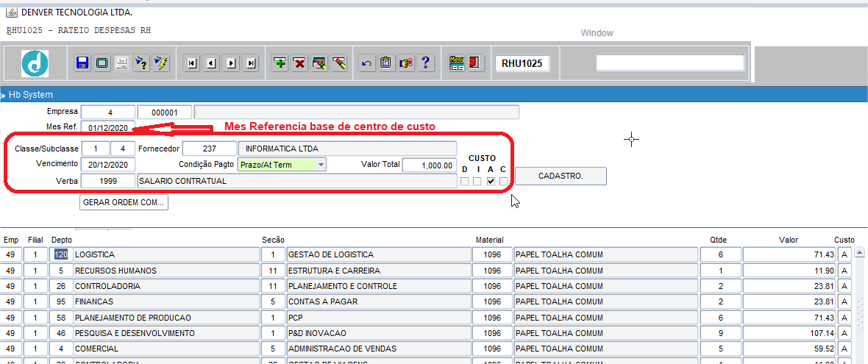The height and width of the screenshot is (364, 868).
Task: Delete record with the red X icon
Action: 300,63
